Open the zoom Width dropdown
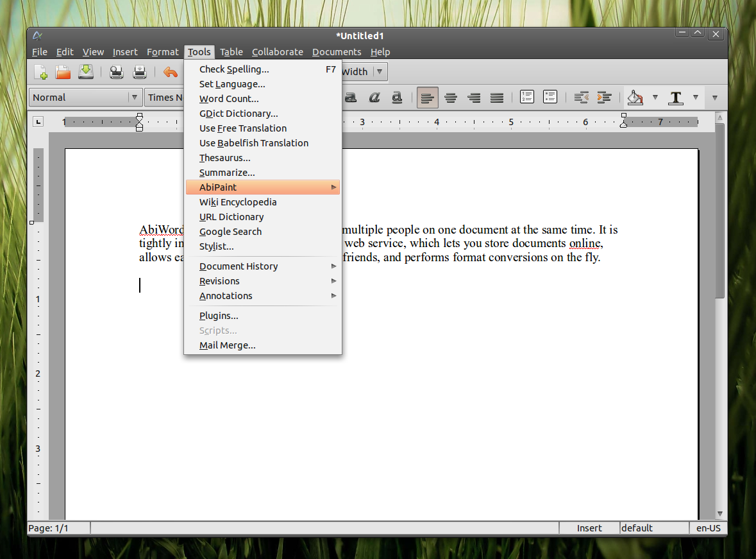 380,72
